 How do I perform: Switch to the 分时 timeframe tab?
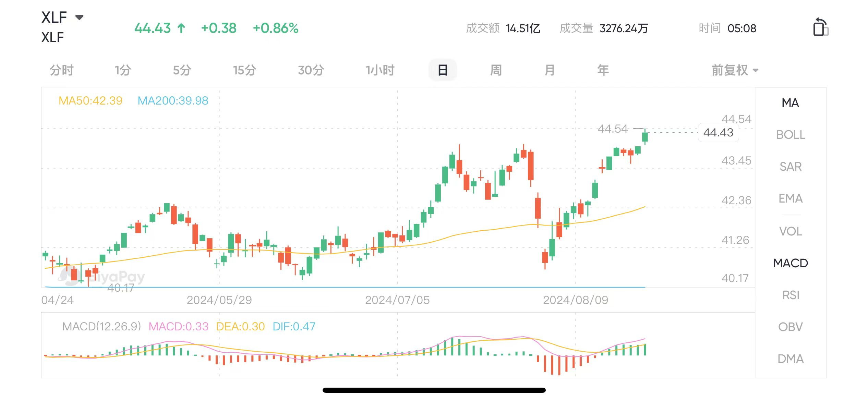pos(62,70)
